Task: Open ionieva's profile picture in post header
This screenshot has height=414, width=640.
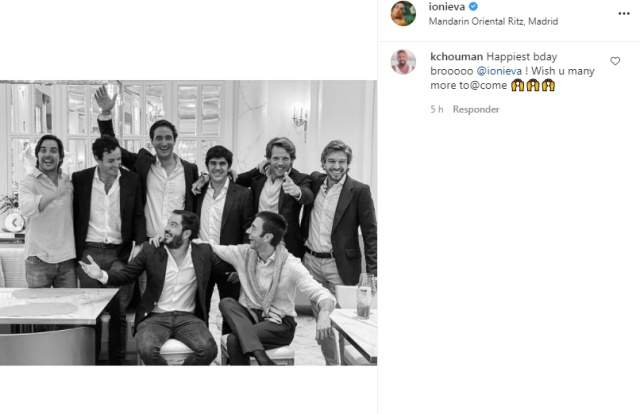Action: [x=403, y=13]
